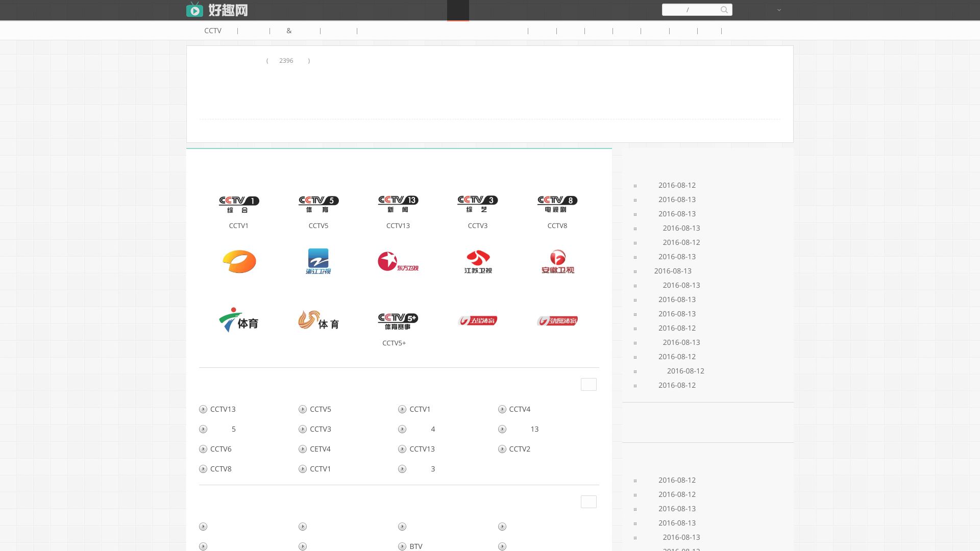Open the CCTV1 综合 channel logo
Viewport: 980px width, 551px height.
coord(239,204)
